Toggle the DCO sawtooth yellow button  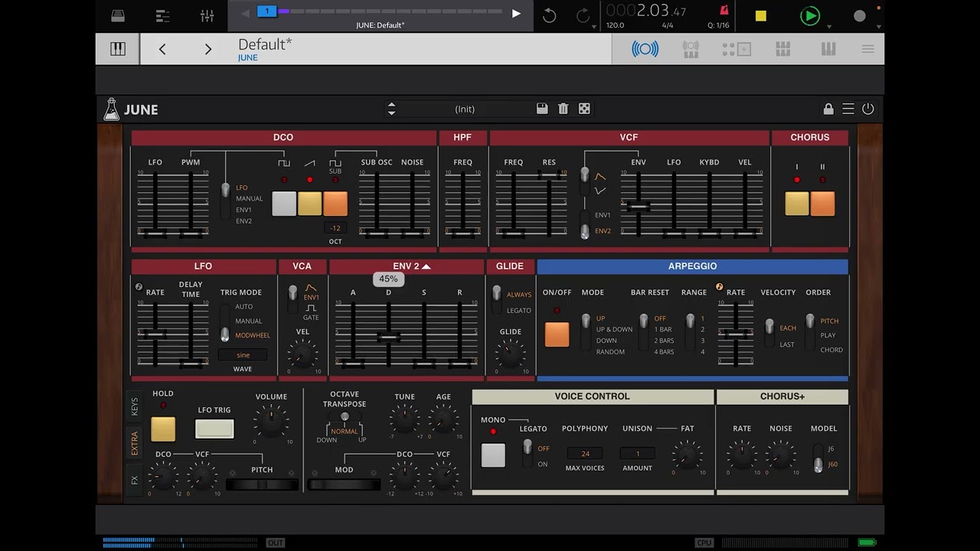[310, 204]
